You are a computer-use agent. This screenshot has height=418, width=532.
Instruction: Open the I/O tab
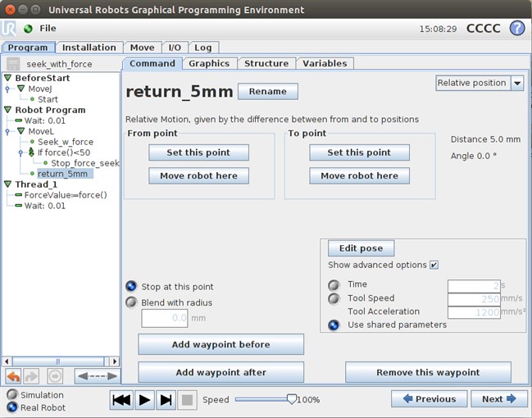(175, 48)
